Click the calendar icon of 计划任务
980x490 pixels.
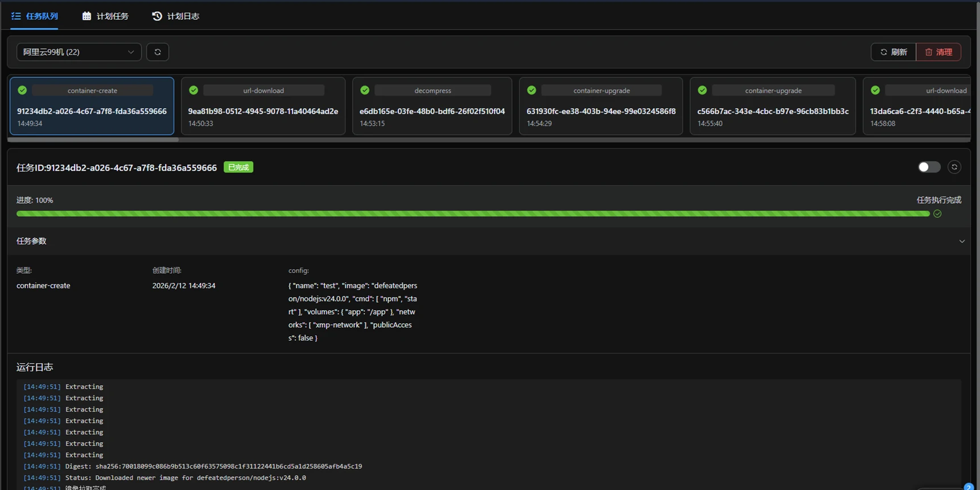click(x=87, y=16)
